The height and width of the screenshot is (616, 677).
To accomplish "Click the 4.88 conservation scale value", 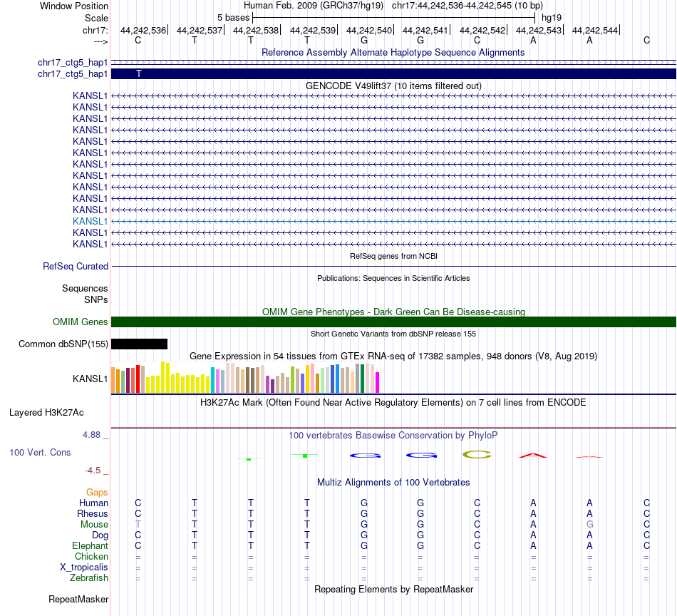I will pyautogui.click(x=91, y=435).
